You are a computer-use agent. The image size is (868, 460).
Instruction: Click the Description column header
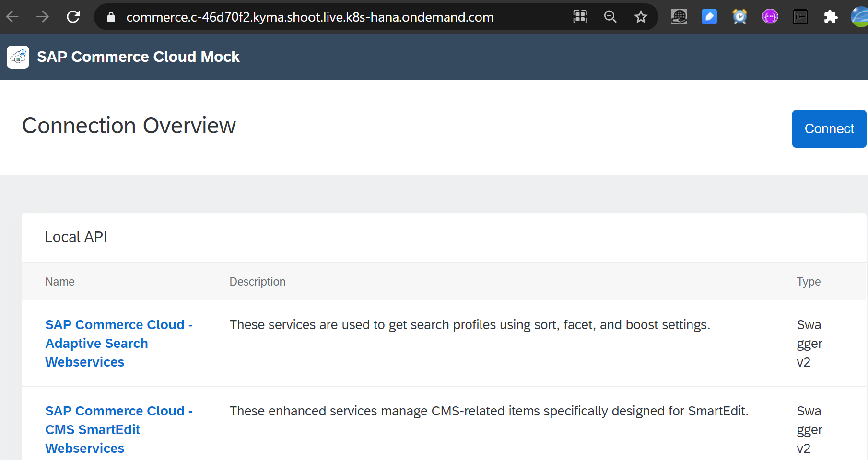[x=258, y=282]
